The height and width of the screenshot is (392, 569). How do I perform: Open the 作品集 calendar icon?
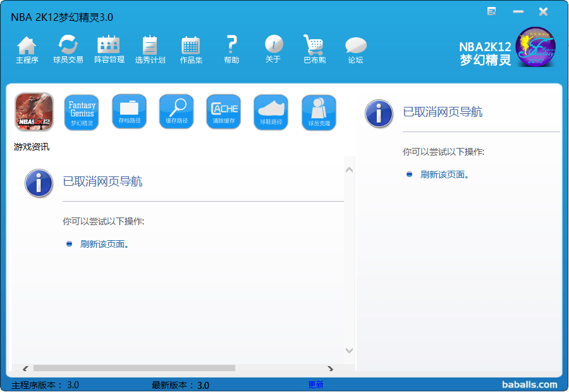tap(191, 49)
